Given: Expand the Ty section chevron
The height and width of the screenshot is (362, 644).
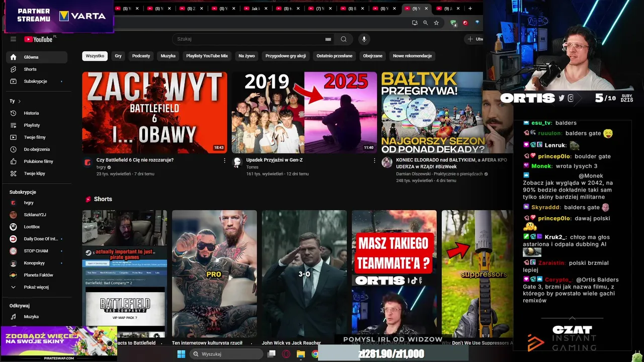Looking at the screenshot, I should click(19, 101).
